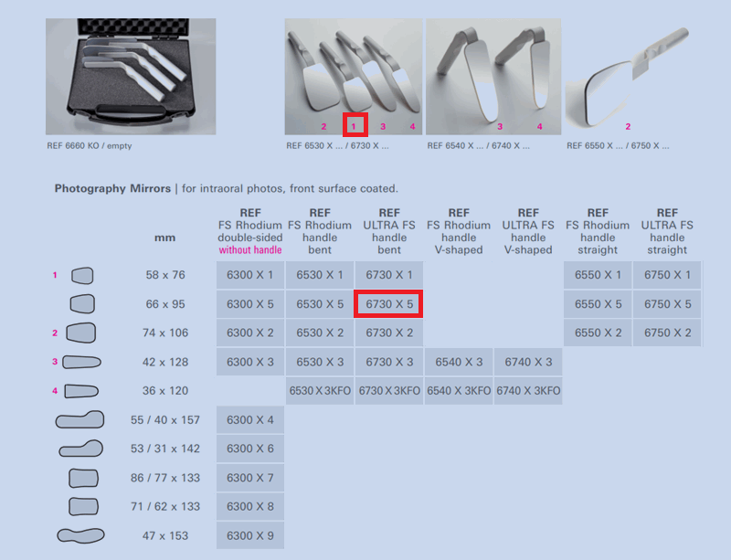Click cell 6550 X 2

(598, 333)
